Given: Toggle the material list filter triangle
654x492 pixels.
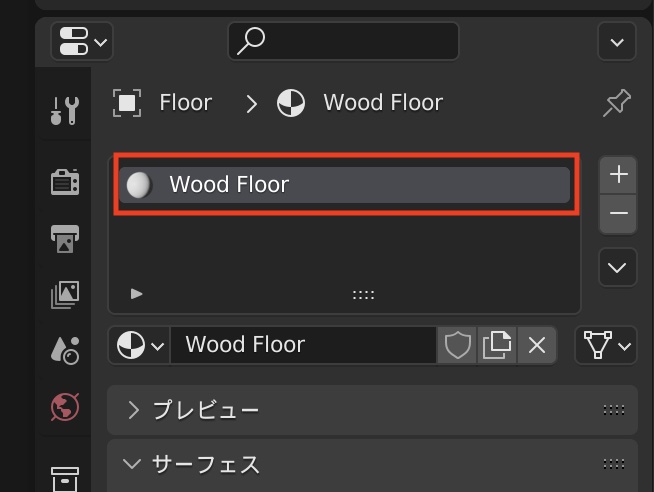Looking at the screenshot, I should tap(137, 294).
